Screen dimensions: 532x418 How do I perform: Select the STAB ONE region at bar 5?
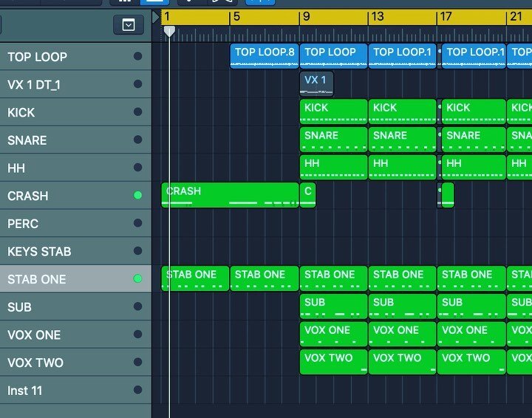(265, 278)
